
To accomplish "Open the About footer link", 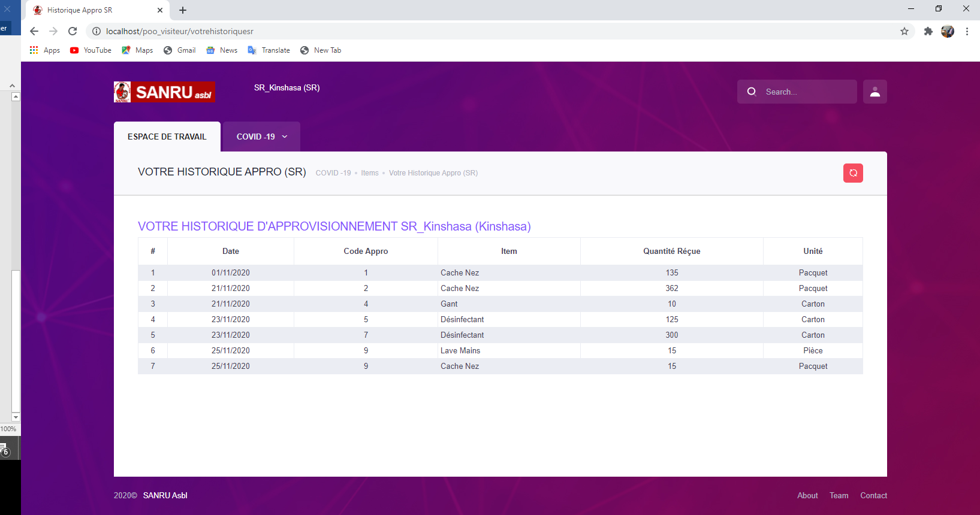I will pyautogui.click(x=807, y=495).
